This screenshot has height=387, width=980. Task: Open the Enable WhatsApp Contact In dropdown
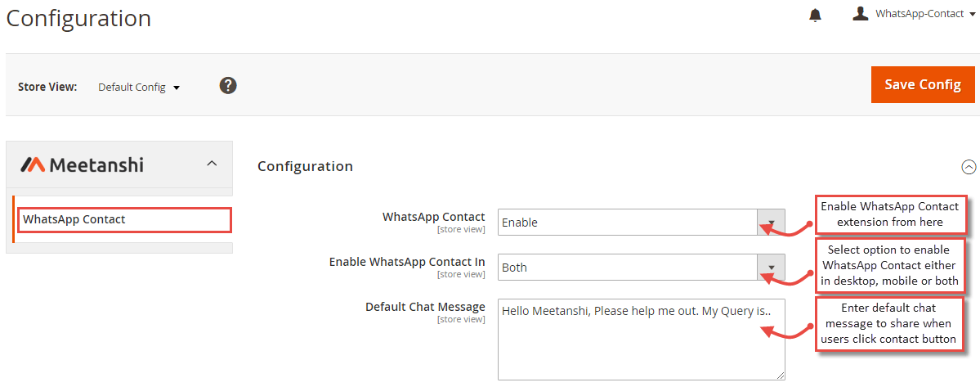click(642, 267)
